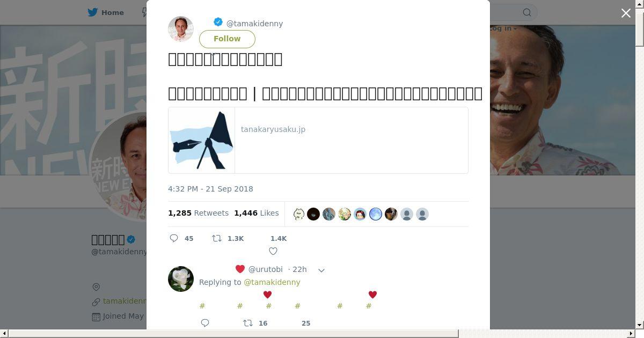Reply to the @urutobi comment via bubble icon
Screen dimensions: 644x338
[x=205, y=323]
